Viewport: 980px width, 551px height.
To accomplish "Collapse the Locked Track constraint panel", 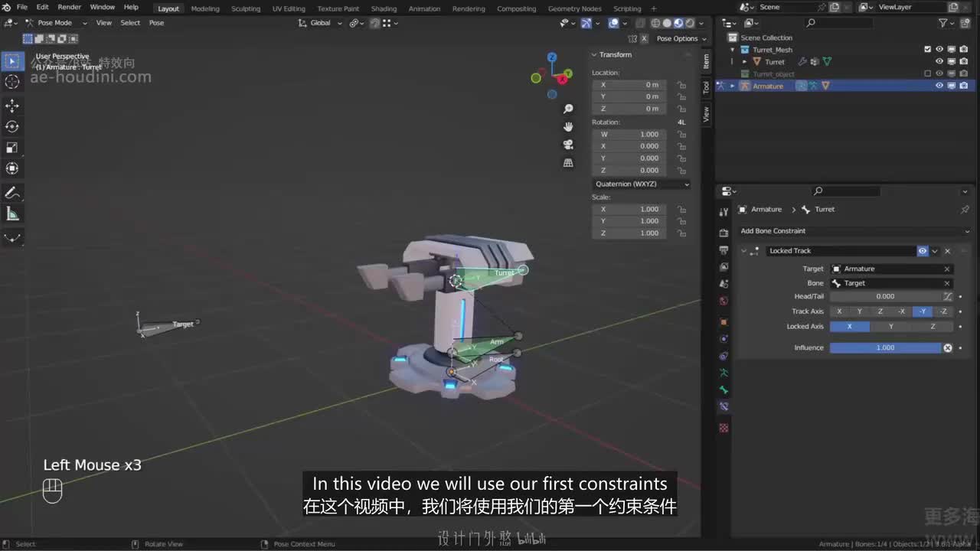I will [x=743, y=251].
